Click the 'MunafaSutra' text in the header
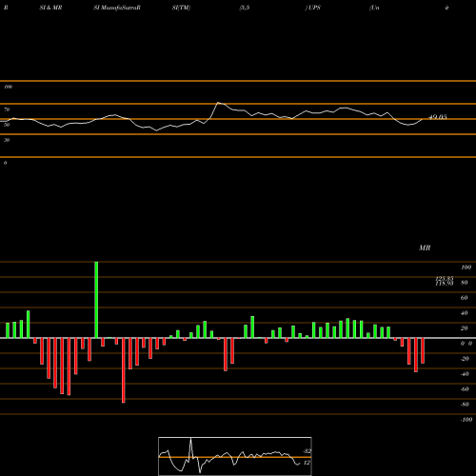Viewport: 476px width, 476px height. pos(119,8)
